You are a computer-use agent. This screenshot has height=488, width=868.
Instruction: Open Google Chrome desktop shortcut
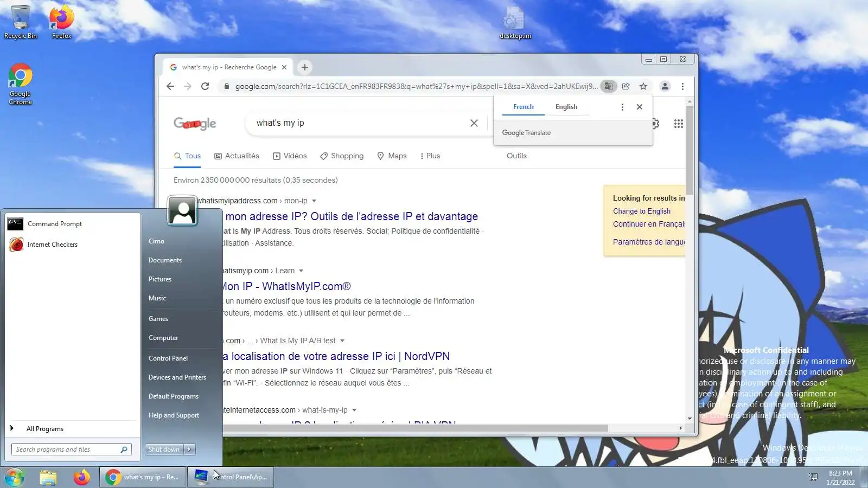[21, 84]
